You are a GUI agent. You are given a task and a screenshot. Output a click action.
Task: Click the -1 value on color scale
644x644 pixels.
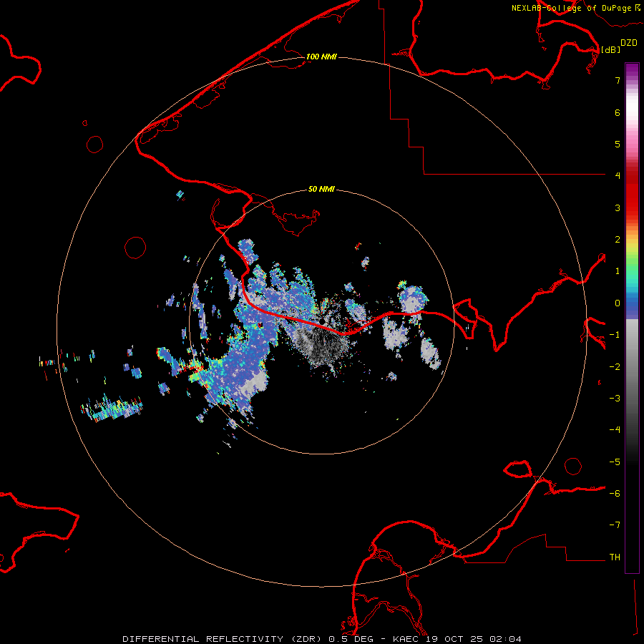pyautogui.click(x=615, y=335)
